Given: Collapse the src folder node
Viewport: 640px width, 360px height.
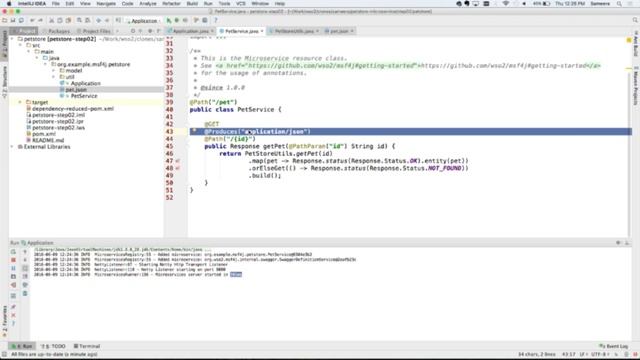Looking at the screenshot, I should coord(20,45).
